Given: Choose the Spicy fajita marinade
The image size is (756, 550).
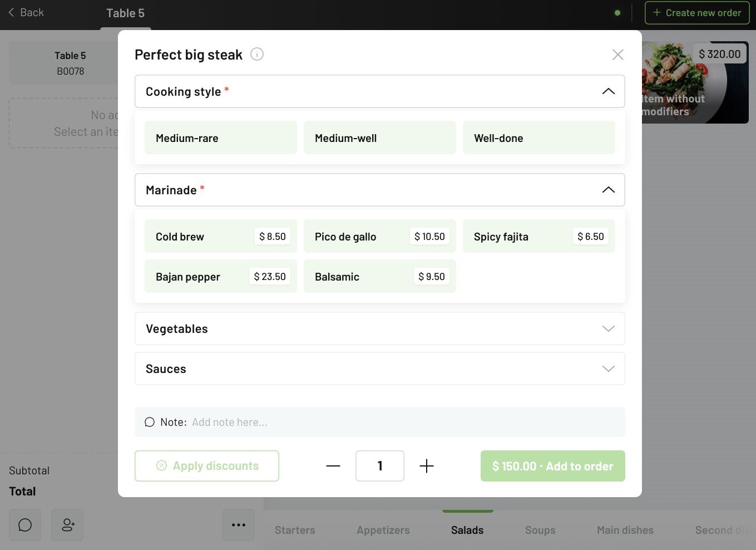Looking at the screenshot, I should (x=538, y=236).
